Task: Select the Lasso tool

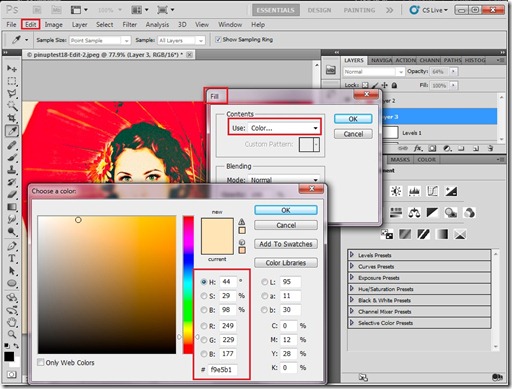Action: (12, 93)
